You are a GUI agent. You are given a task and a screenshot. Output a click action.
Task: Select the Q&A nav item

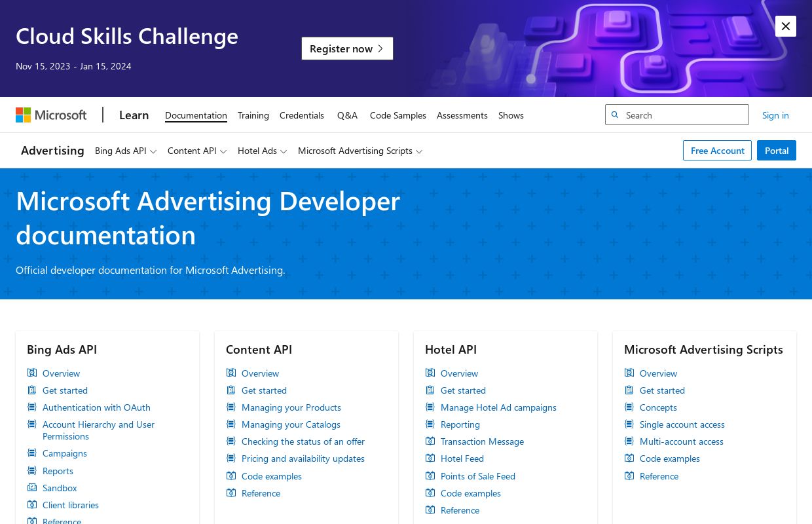tap(347, 115)
